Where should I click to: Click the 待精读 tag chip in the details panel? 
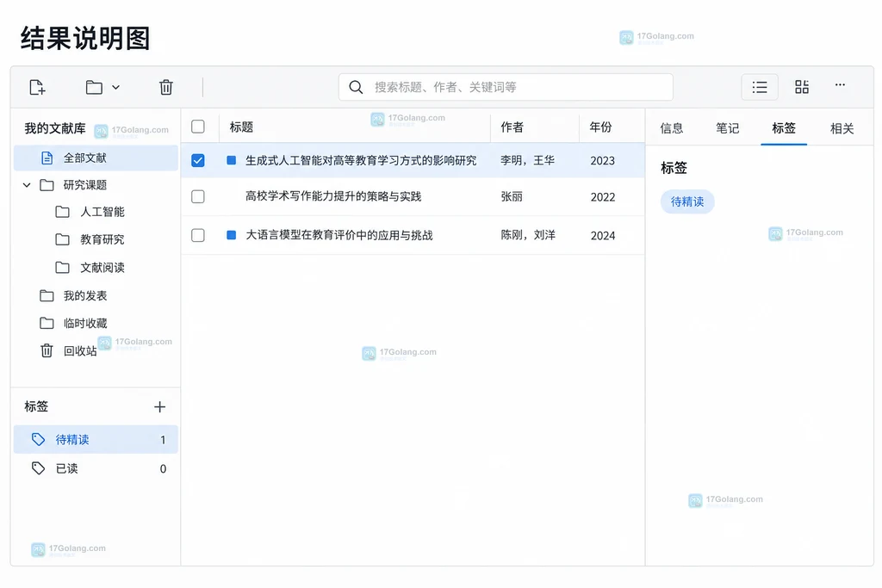(x=687, y=201)
